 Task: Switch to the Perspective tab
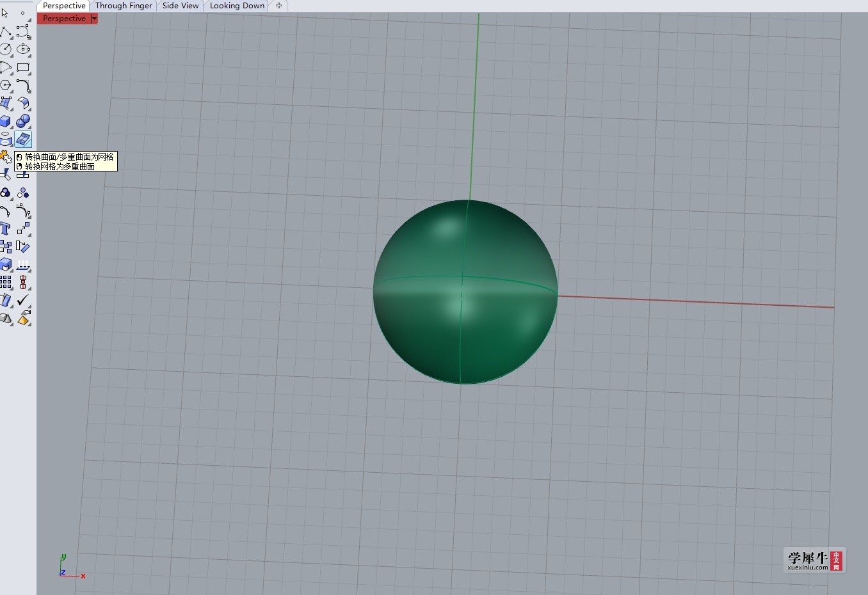[x=64, y=6]
